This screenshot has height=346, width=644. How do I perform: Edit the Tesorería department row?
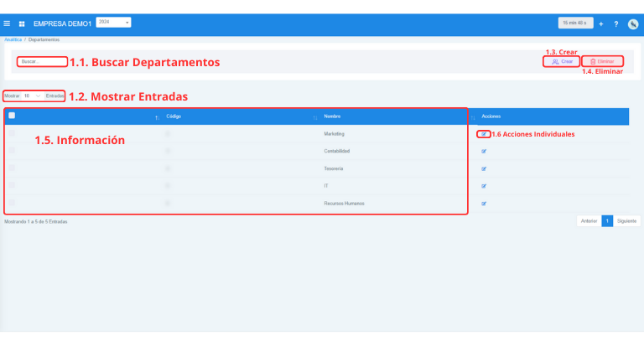pos(484,169)
